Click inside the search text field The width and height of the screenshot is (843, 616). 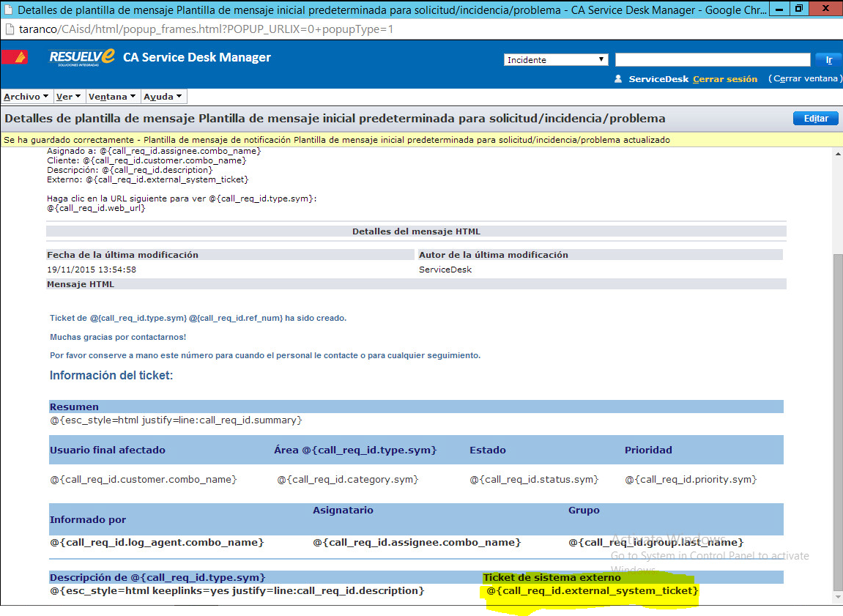710,59
